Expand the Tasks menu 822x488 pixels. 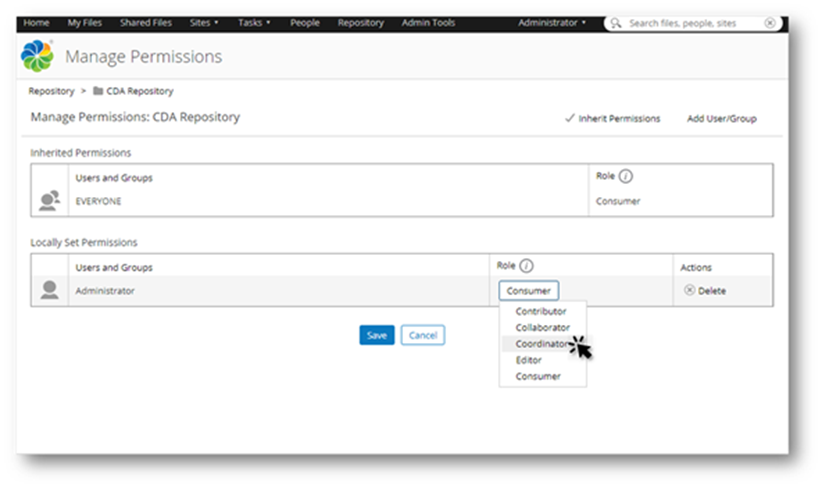click(x=255, y=22)
